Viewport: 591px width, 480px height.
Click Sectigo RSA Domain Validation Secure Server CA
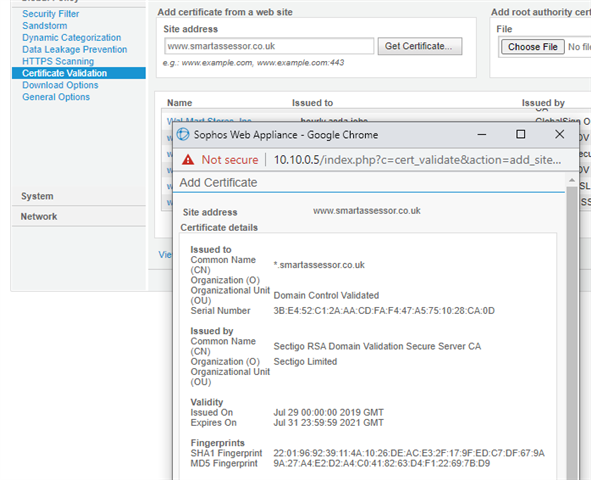pyautogui.click(x=377, y=346)
